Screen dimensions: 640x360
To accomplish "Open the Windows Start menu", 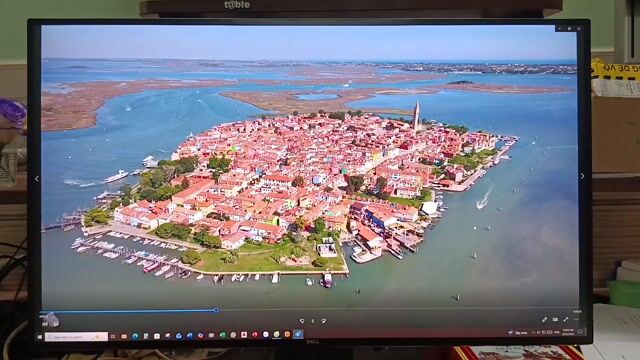I will (40, 337).
